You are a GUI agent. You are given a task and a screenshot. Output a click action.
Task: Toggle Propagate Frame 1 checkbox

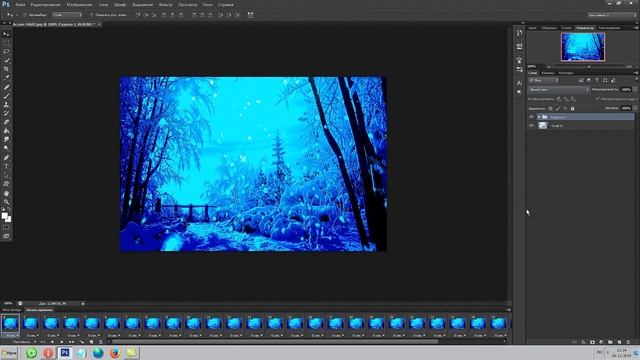[598, 99]
